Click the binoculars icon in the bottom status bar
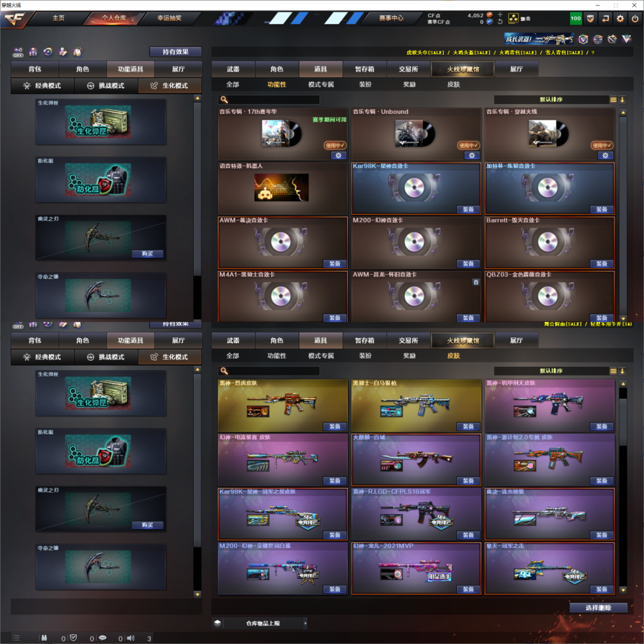 (x=44, y=638)
